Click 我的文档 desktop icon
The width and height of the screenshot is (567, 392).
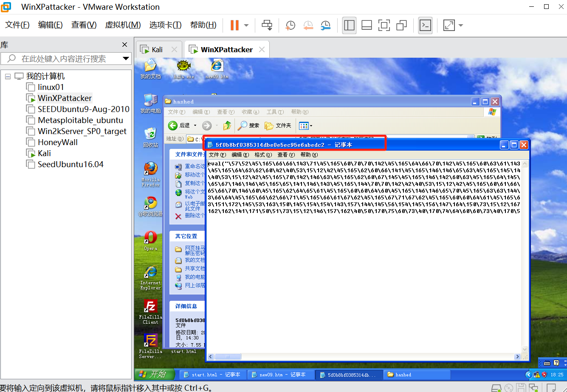click(150, 69)
